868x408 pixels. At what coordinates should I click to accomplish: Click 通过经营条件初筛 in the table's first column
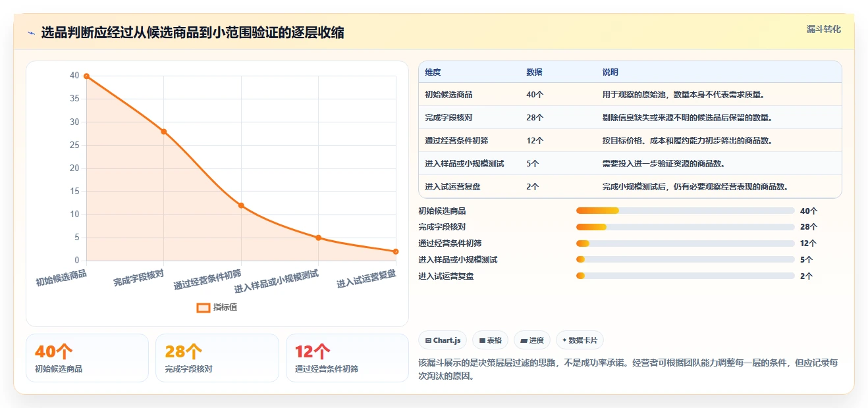pos(456,141)
